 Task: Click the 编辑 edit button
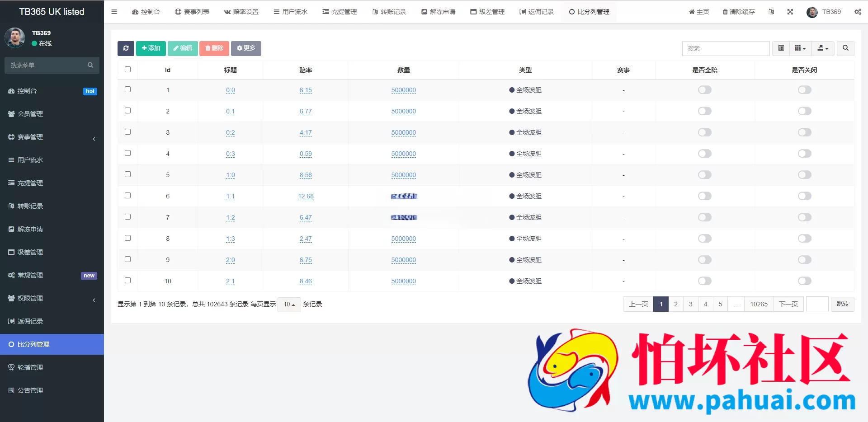183,48
